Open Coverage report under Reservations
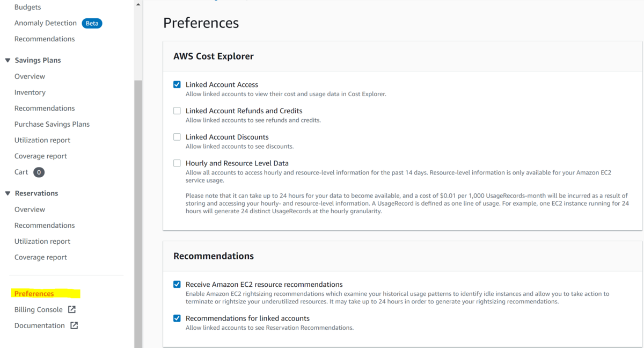The height and width of the screenshot is (348, 644). click(41, 257)
